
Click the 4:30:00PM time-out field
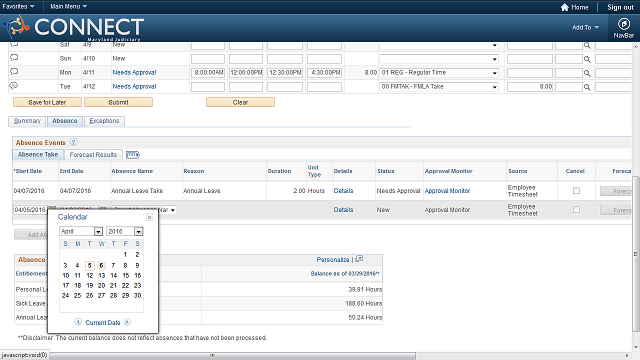click(324, 73)
